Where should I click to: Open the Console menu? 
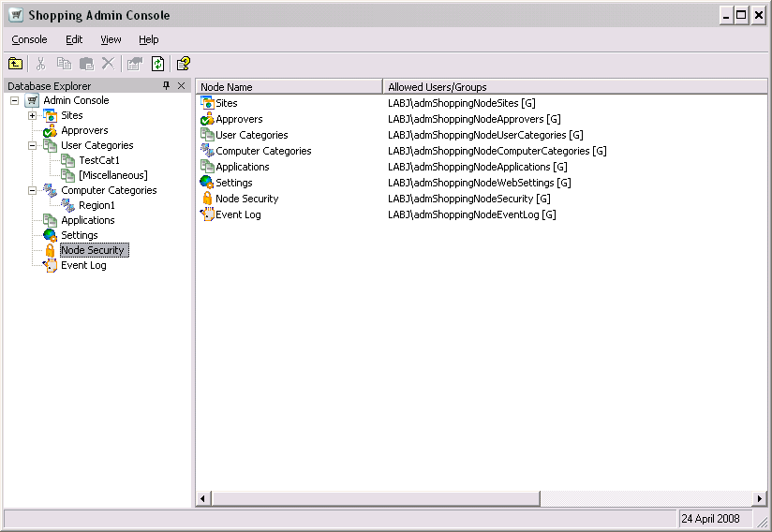[x=29, y=39]
